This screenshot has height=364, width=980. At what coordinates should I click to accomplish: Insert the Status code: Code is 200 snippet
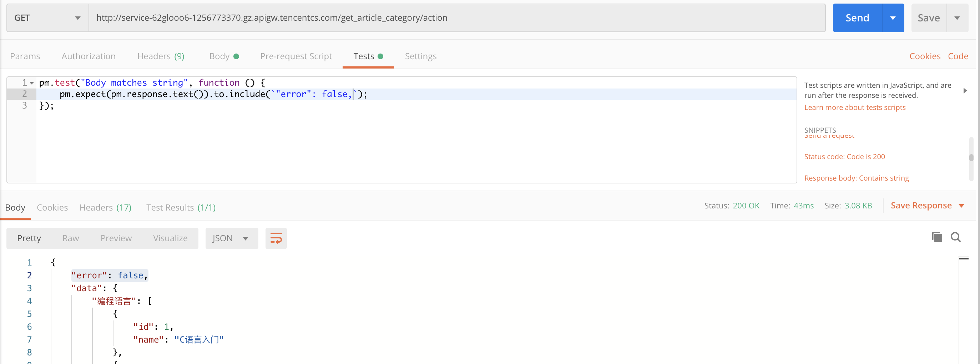pos(845,156)
